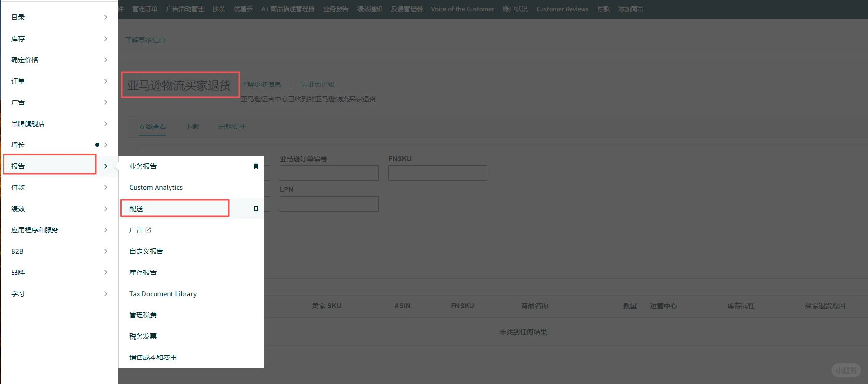
Task: Click the ASIN column header
Action: [x=402, y=306]
